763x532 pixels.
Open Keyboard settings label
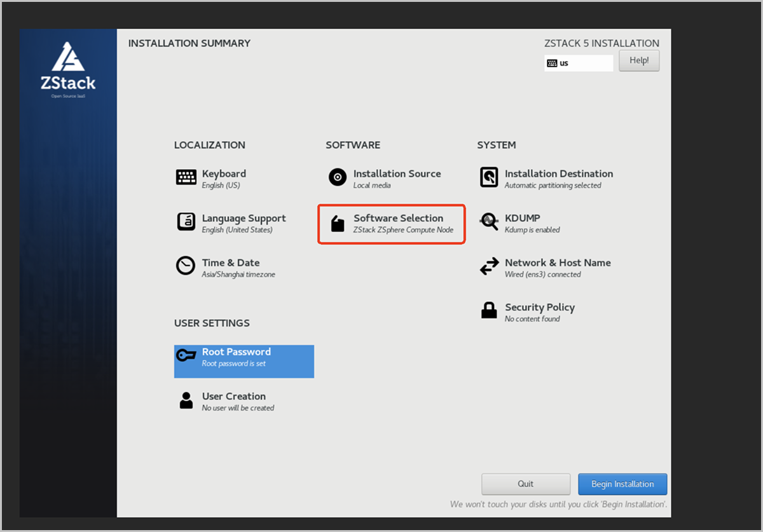(x=224, y=174)
